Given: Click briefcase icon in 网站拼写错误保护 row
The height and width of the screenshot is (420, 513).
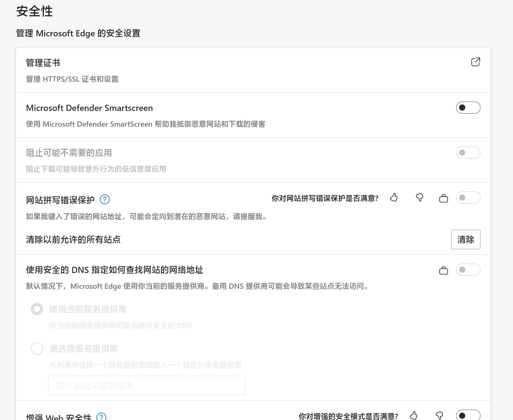Looking at the screenshot, I should click(x=444, y=198).
